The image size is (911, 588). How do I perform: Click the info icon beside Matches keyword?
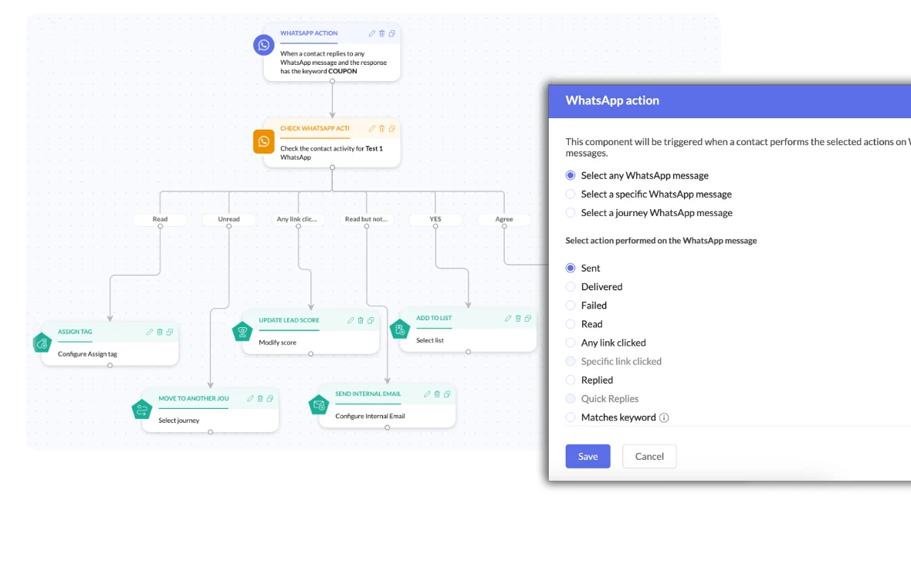(x=664, y=417)
